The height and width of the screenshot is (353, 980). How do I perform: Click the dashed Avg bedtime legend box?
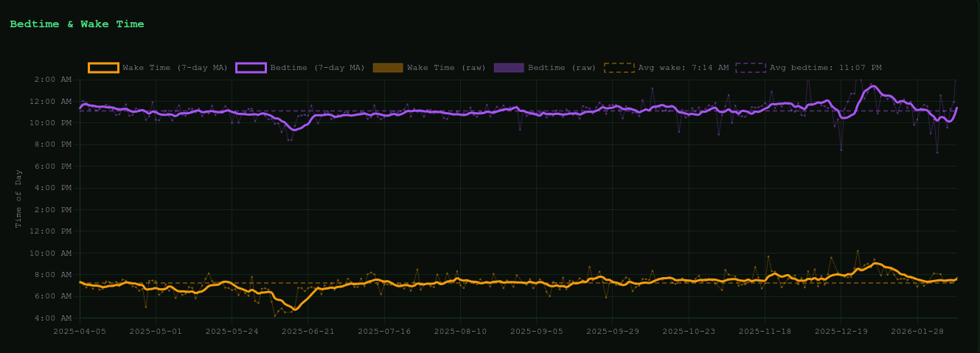750,68
